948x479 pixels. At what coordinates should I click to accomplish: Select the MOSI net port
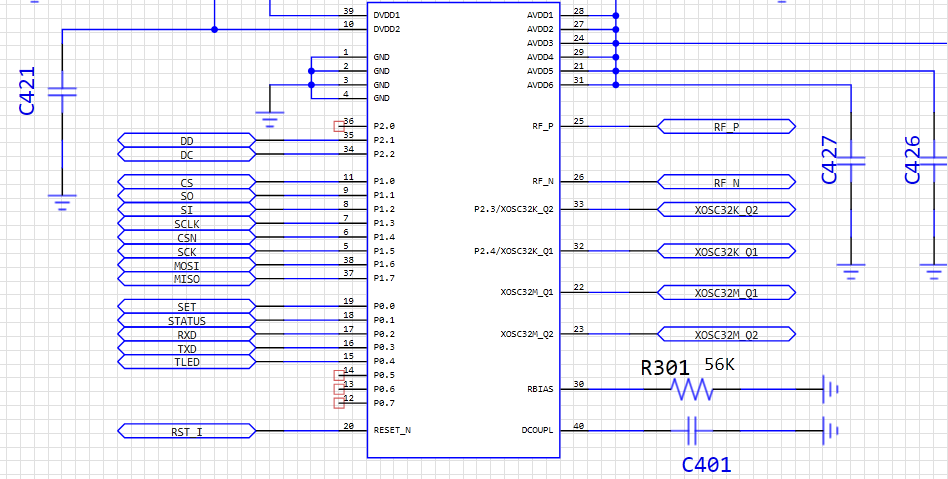point(187,265)
